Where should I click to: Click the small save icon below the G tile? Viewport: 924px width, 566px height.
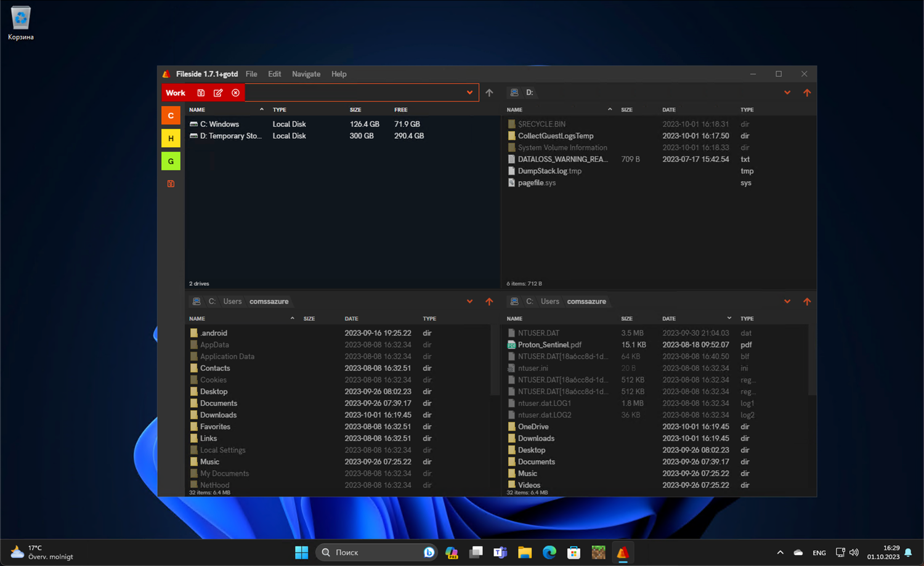pyautogui.click(x=171, y=184)
